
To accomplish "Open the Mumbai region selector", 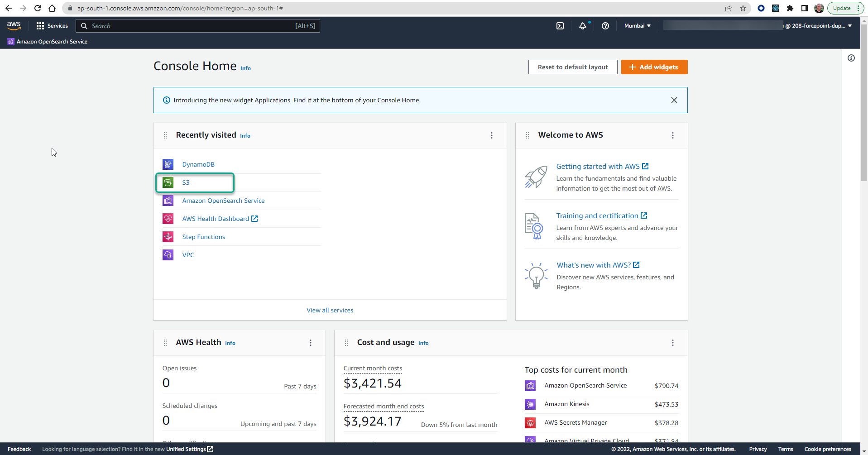I will point(637,26).
